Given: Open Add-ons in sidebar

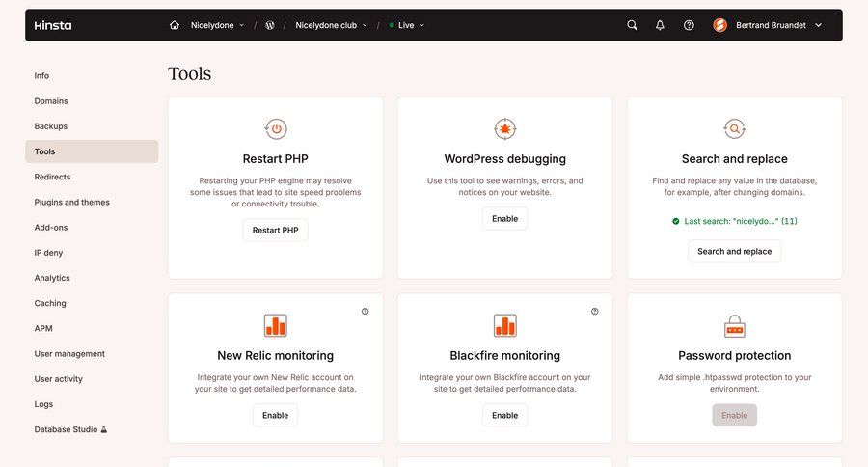Looking at the screenshot, I should point(51,227).
